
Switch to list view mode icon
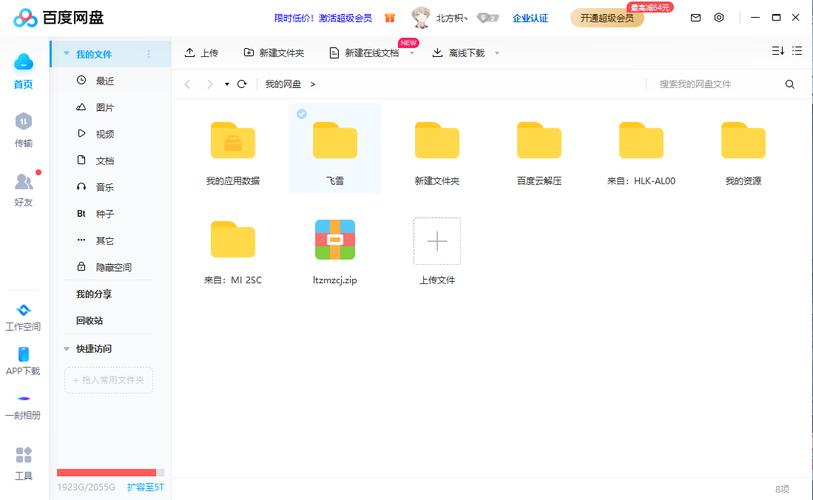[797, 52]
